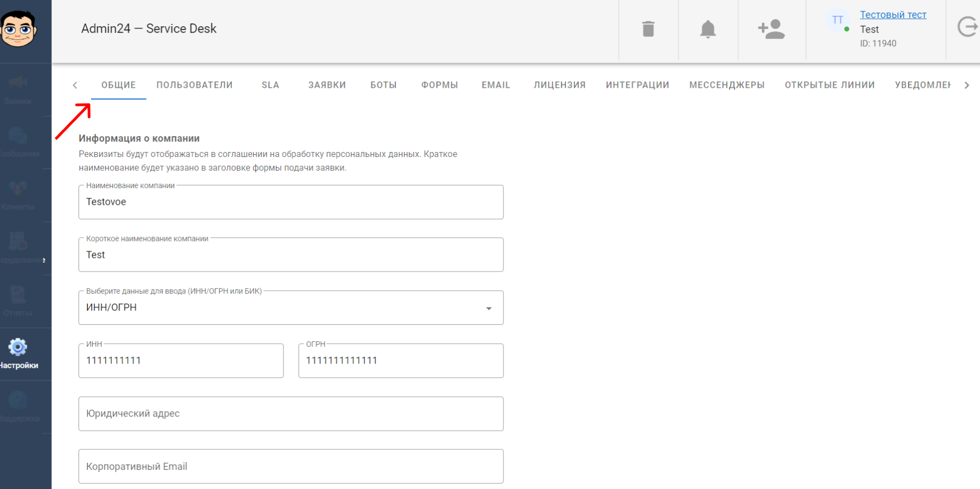Open the Мессенджеры tab
This screenshot has height=489, width=980.
pyautogui.click(x=727, y=85)
